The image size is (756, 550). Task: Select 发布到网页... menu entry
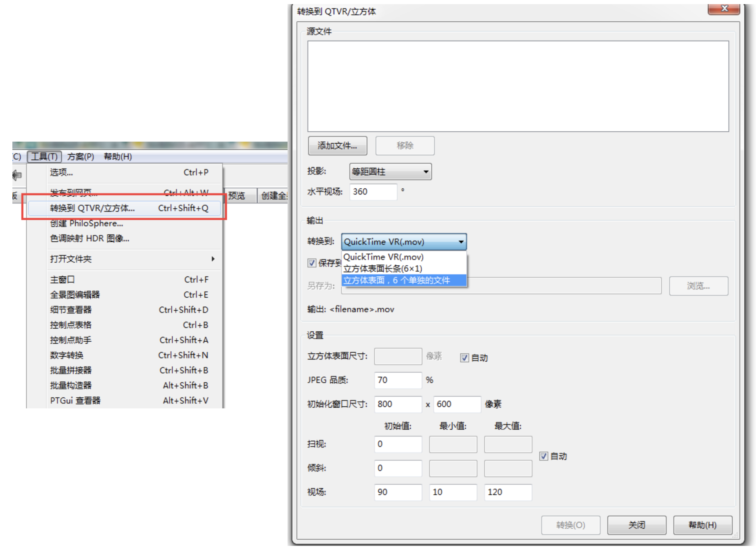click(125, 192)
